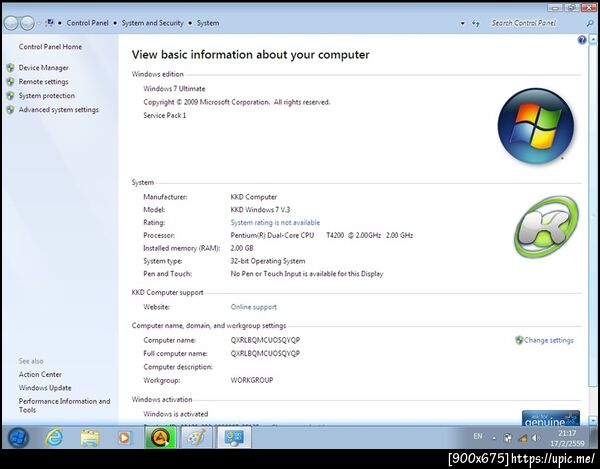Click the scrollbar down arrow

click(593, 421)
